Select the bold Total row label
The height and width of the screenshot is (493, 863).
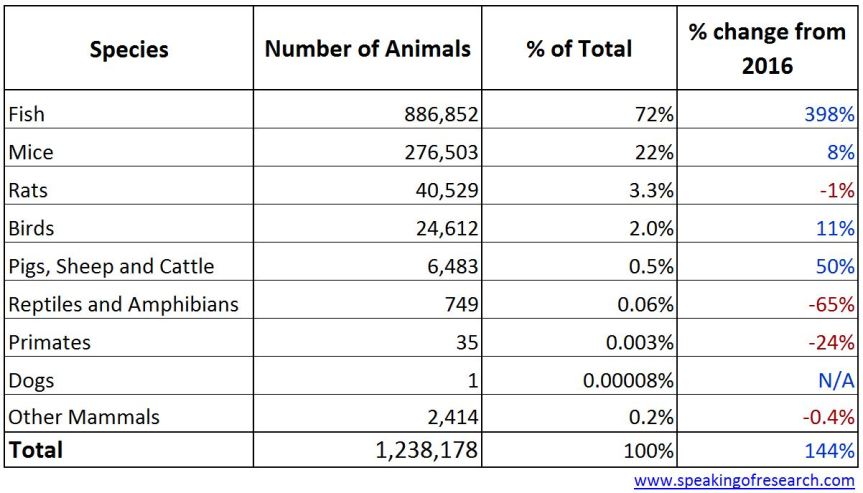click(x=36, y=450)
